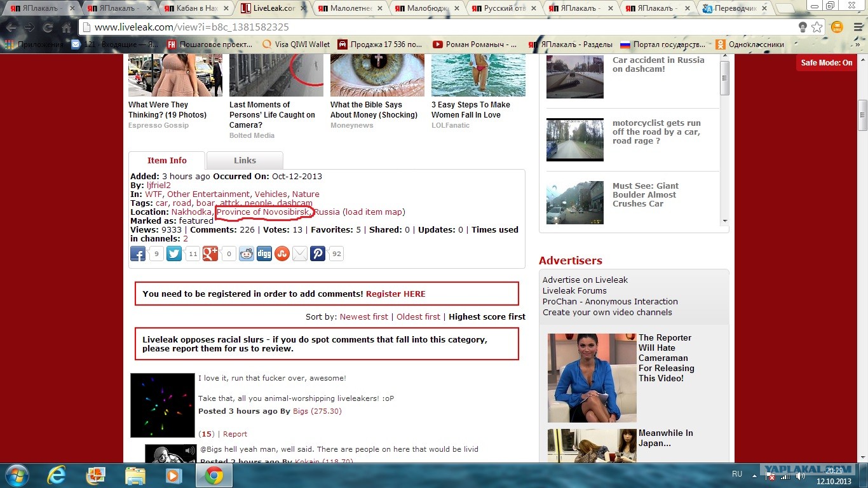
Task: Open the Nakhodka location link
Action: pos(191,212)
